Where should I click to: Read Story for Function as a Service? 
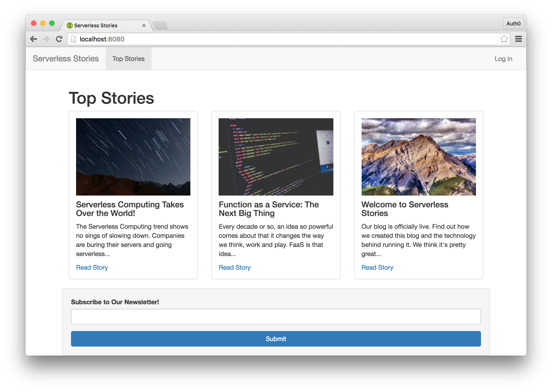tap(234, 267)
